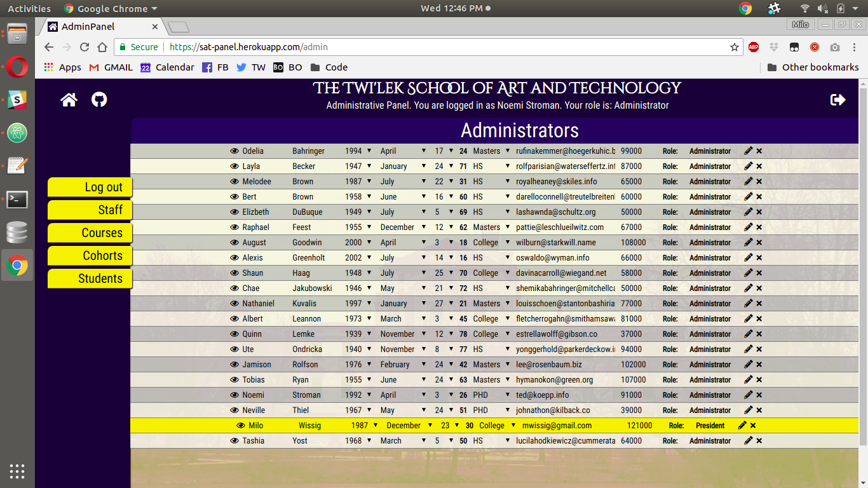This screenshot has width=868, height=488.
Task: Open the Terminal from the dock
Action: coord(17,199)
